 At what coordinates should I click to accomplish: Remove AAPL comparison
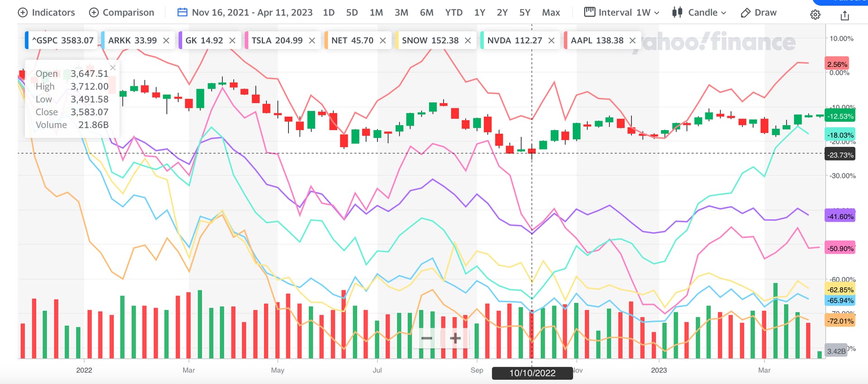(632, 41)
